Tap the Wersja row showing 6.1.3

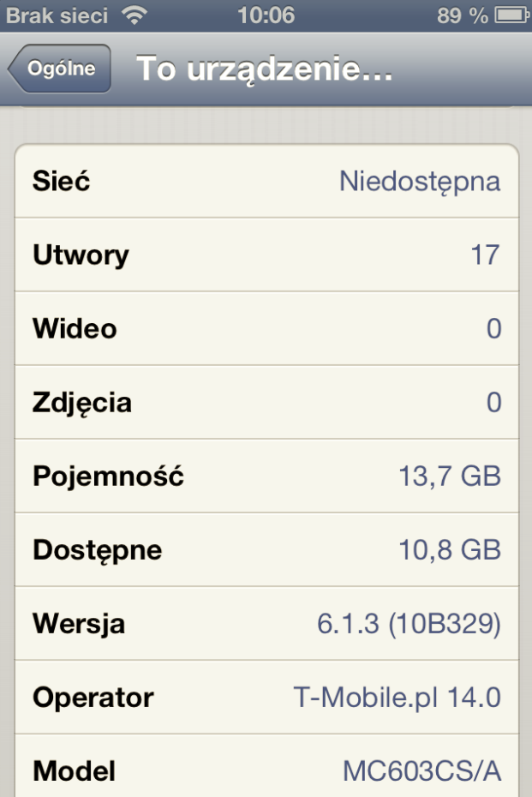pyautogui.click(x=266, y=624)
